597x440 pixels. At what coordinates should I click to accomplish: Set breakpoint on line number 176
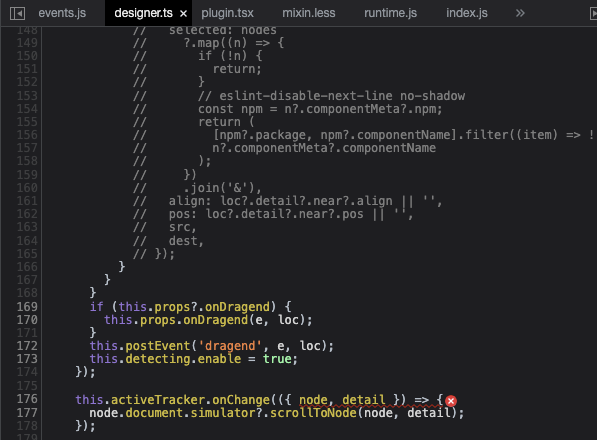tap(27, 399)
